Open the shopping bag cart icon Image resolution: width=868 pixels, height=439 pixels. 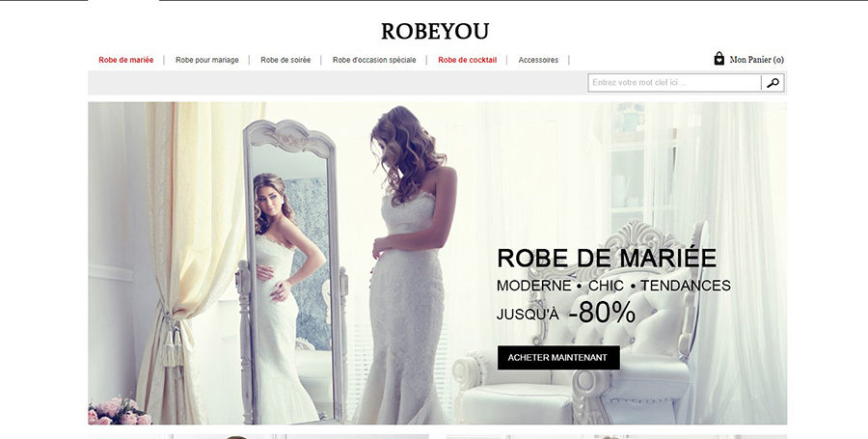[x=719, y=59]
